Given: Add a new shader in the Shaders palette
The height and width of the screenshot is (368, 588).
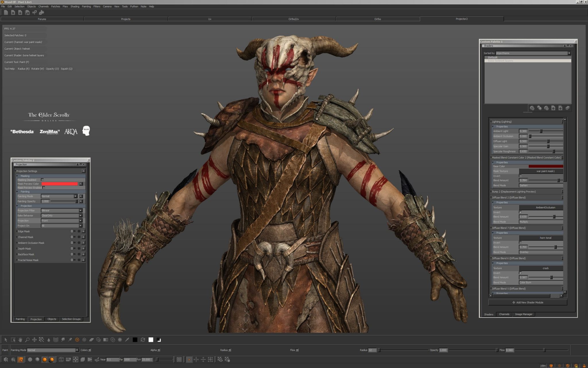Looking at the screenshot, I should pos(532,108).
